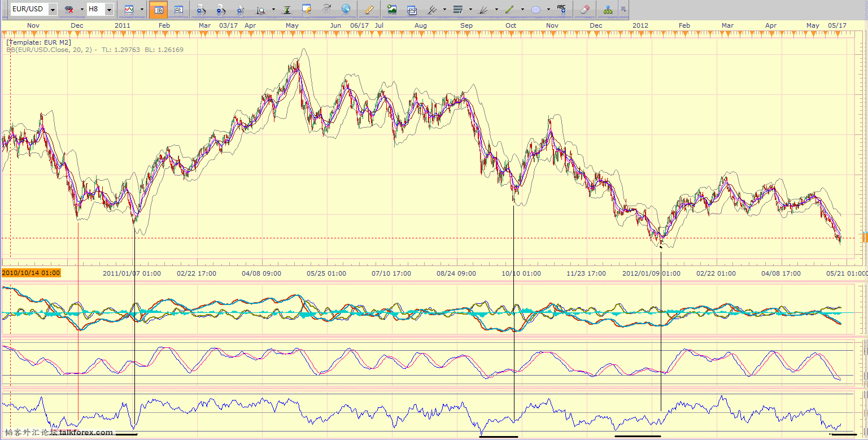Click the 2012/01/09 01:00 axis date
Screen dimensions: 868x440
point(651,273)
